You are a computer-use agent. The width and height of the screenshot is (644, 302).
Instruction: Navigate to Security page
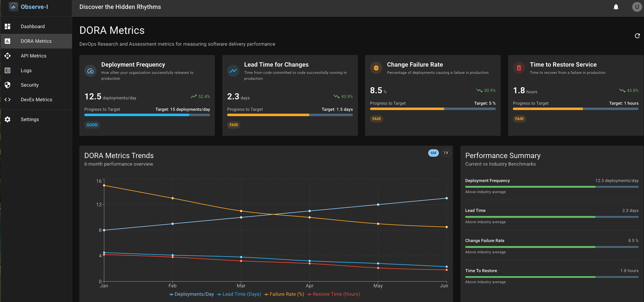[x=36, y=85]
